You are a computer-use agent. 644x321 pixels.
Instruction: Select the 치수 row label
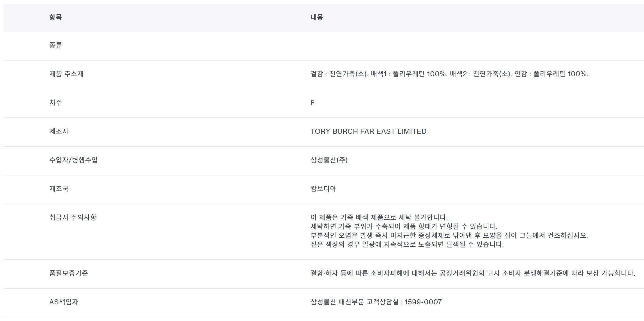coord(55,102)
